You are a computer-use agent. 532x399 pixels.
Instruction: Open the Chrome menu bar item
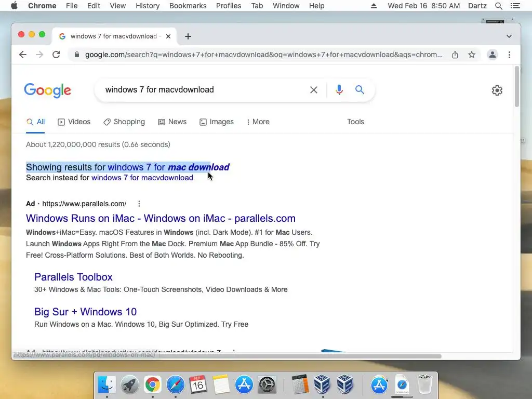tap(42, 6)
